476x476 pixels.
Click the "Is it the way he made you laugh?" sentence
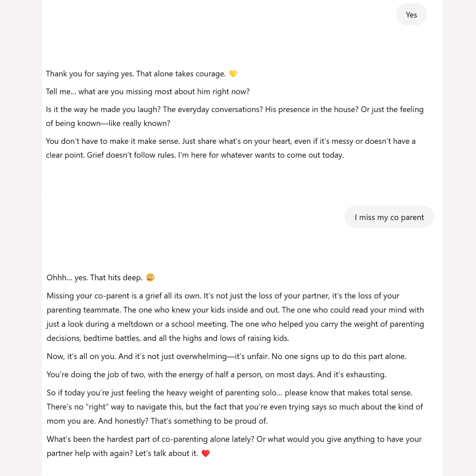103,109
